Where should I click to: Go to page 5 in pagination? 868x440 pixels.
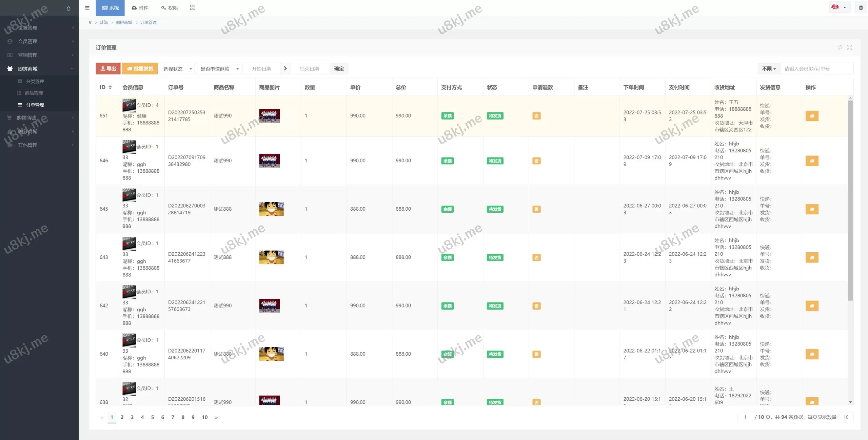click(x=152, y=417)
